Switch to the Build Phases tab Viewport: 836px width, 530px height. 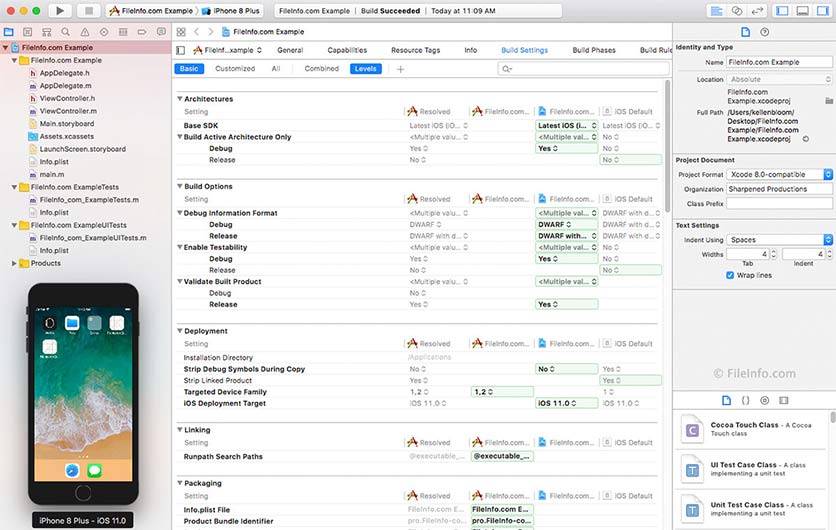click(x=594, y=50)
